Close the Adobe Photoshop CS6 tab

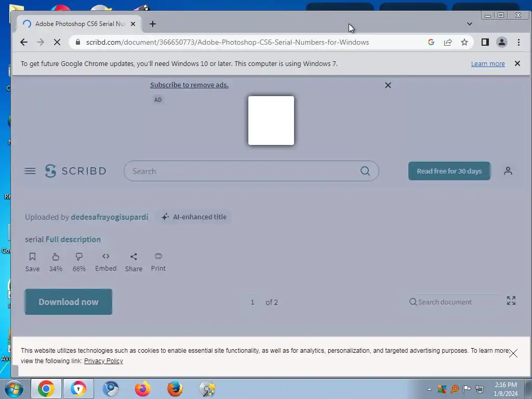[x=133, y=24]
